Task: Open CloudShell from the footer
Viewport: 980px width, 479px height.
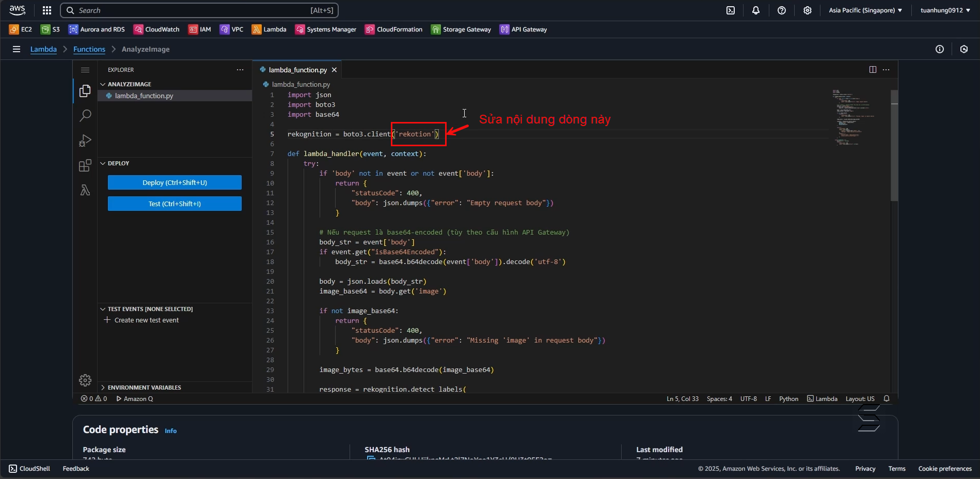Action: click(29, 469)
